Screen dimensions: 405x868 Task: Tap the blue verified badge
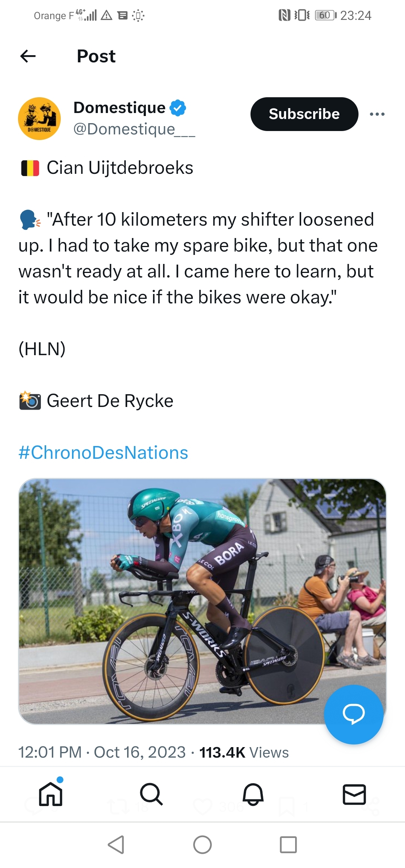tap(178, 108)
